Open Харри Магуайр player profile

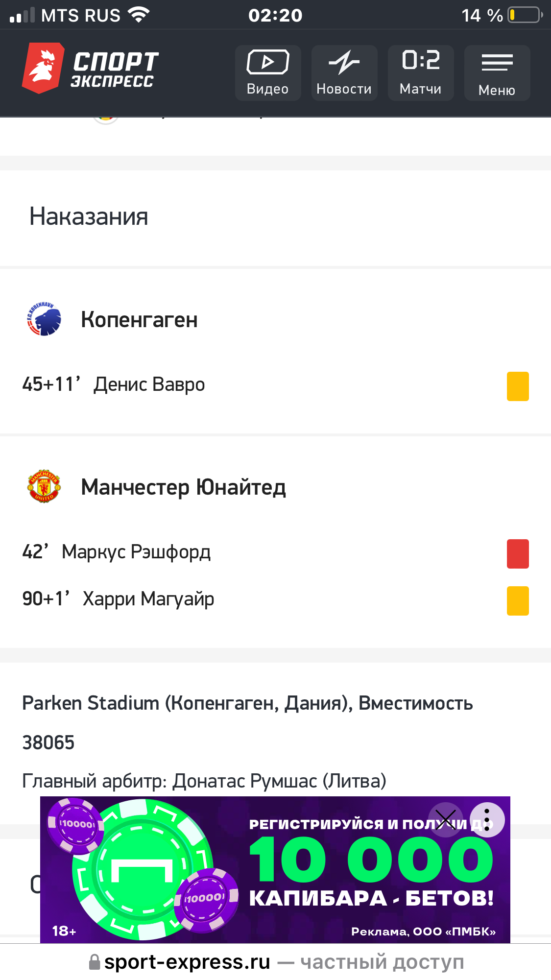pyautogui.click(x=148, y=599)
